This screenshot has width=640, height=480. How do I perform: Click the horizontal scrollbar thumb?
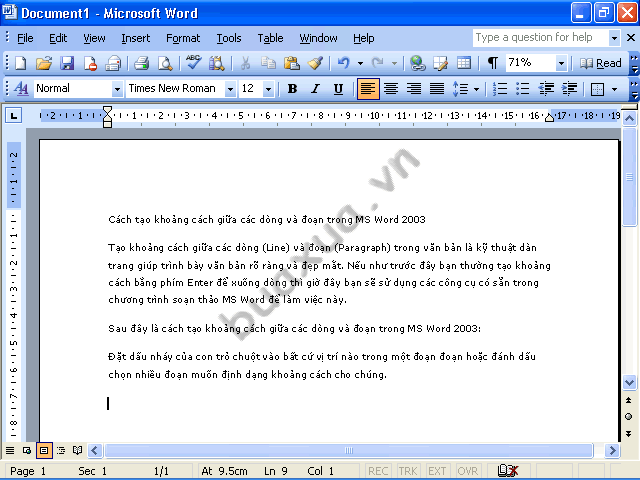349,451
